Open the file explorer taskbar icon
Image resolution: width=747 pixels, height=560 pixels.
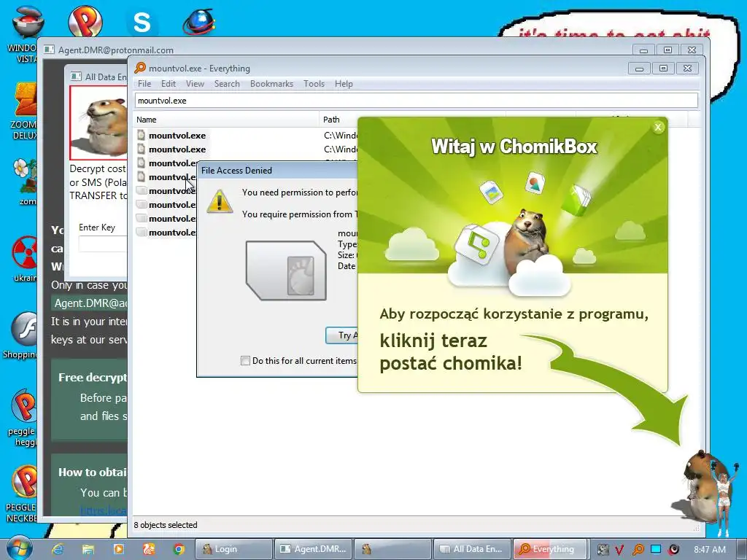coord(88,549)
